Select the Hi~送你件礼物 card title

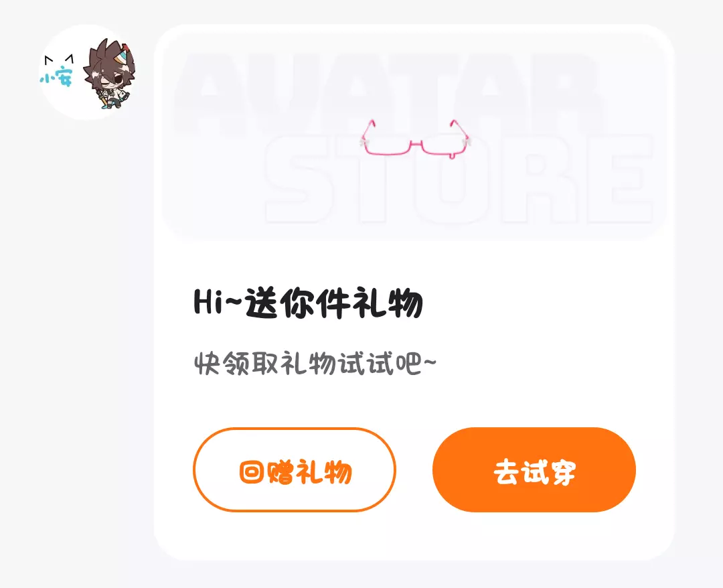point(308,303)
